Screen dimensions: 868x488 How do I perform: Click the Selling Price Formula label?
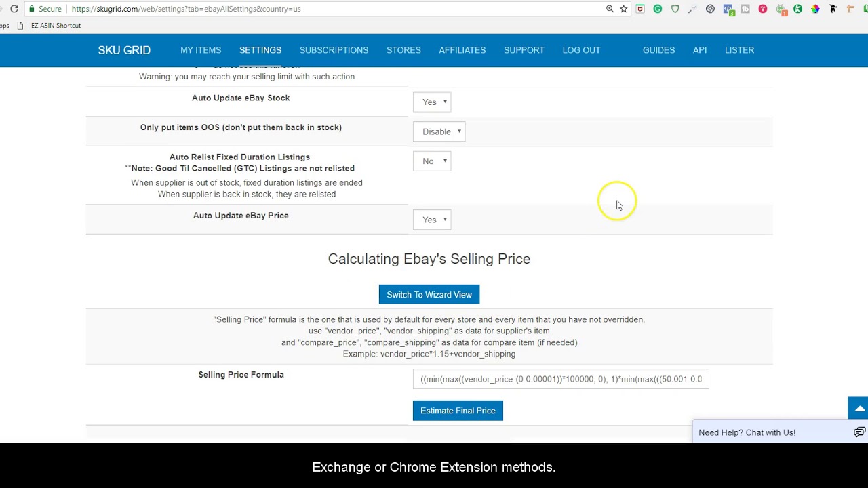pyautogui.click(x=241, y=375)
